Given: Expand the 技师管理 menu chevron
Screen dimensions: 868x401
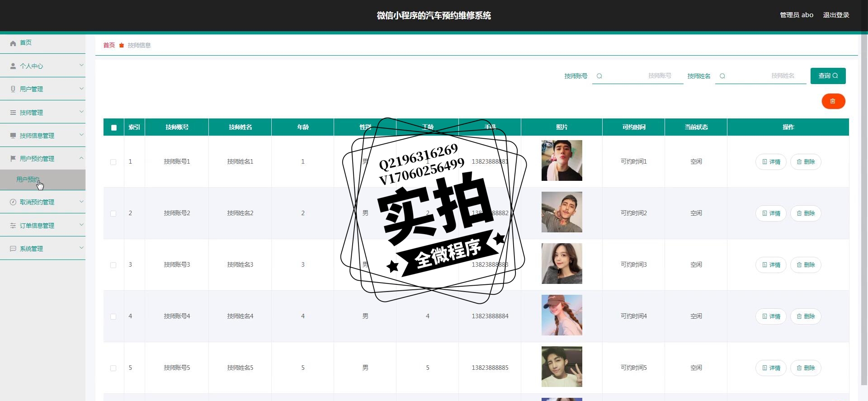Looking at the screenshot, I should click(81, 112).
